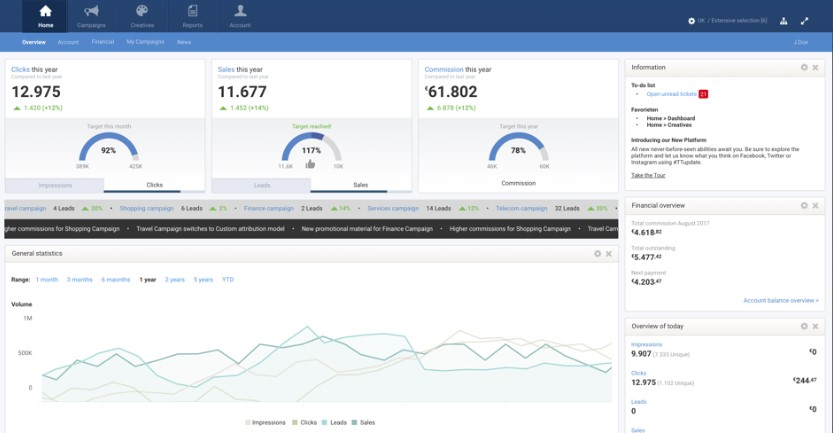The image size is (833, 433).
Task: Select the 3 months range option
Action: [79, 280]
